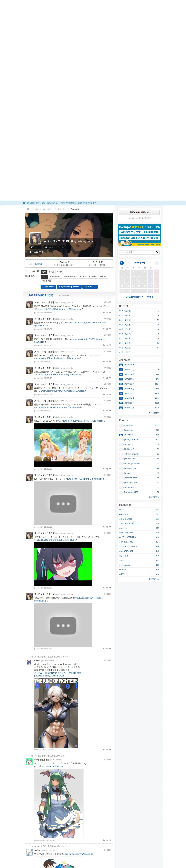The height and width of the screenshot is (868, 186).
Task: Open WILL THEY BE WATCHING video thumbnail
Action: pyautogui.click(x=63, y=445)
